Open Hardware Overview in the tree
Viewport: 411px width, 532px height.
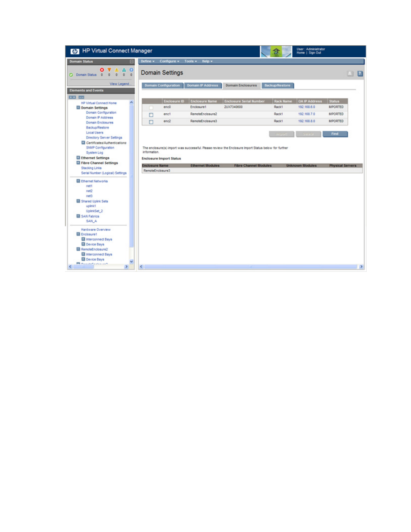[96, 230]
